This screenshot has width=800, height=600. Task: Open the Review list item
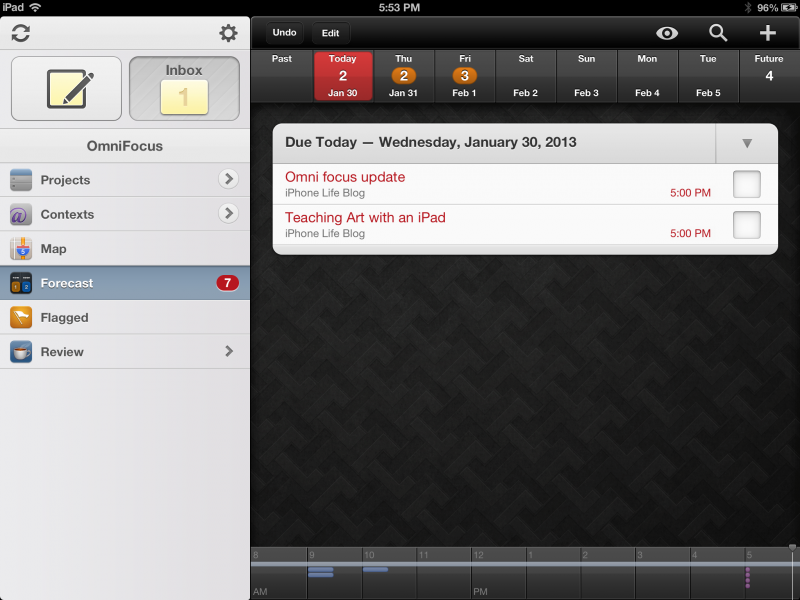coord(125,352)
